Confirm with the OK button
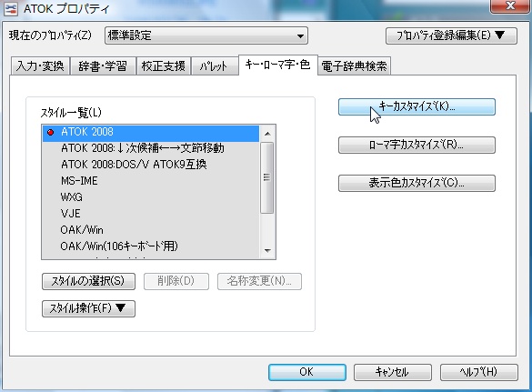This screenshot has width=532, height=392. [x=307, y=372]
